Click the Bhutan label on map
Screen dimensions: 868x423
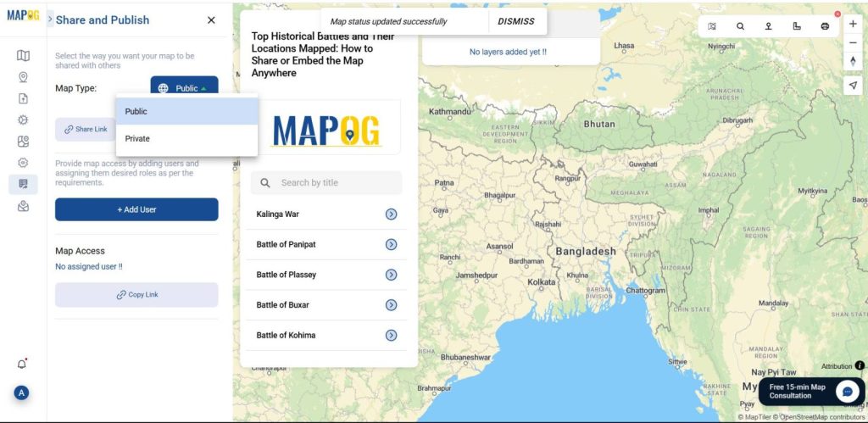click(599, 124)
